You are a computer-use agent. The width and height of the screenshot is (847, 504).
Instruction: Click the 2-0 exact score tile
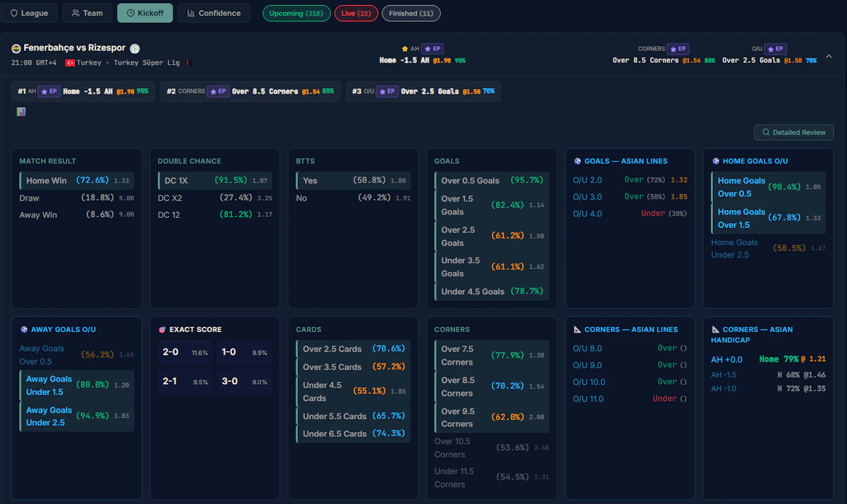[x=185, y=353]
